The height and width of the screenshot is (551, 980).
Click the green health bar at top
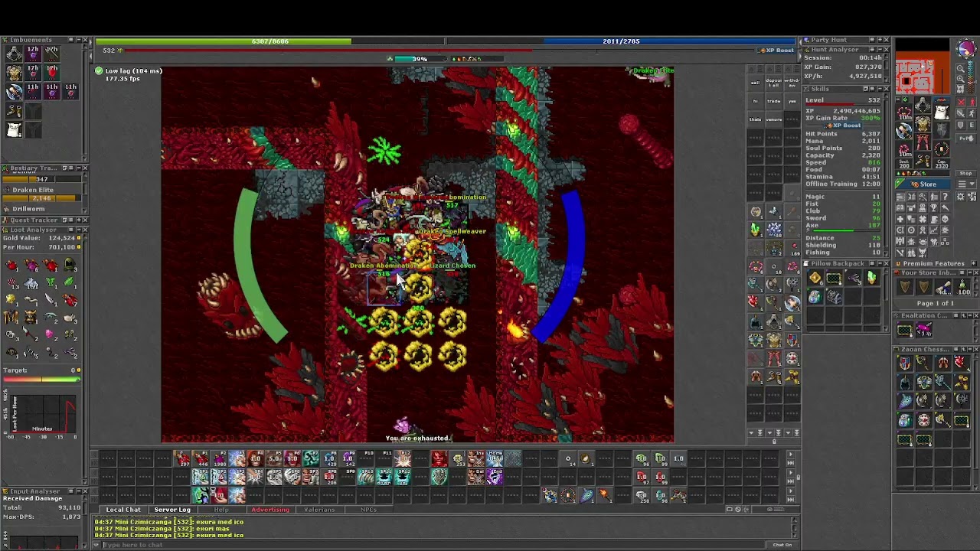(x=269, y=41)
